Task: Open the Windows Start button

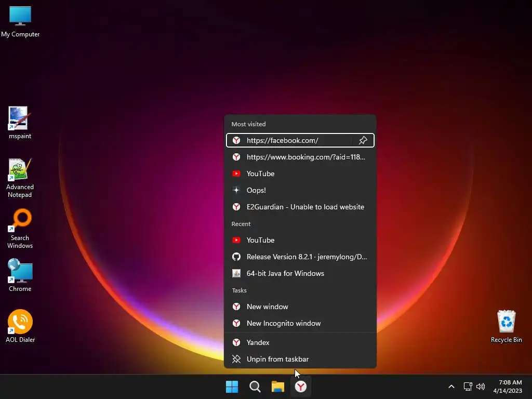Action: (232, 387)
